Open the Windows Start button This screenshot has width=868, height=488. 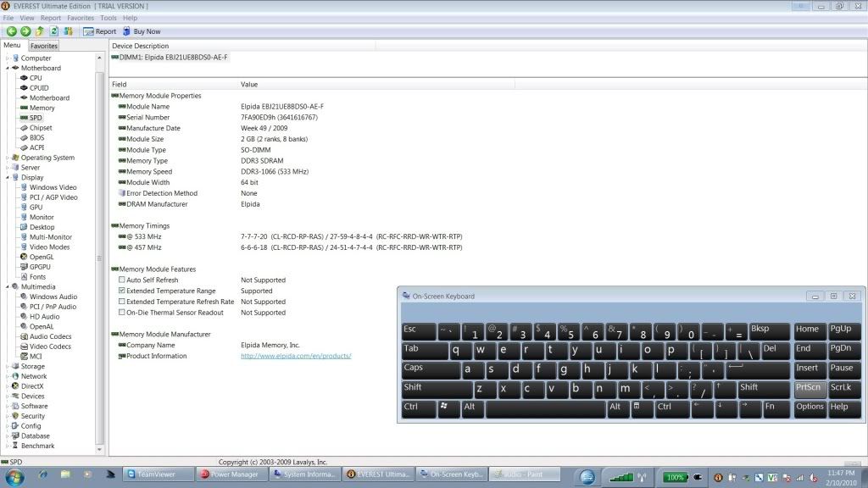click(x=14, y=476)
